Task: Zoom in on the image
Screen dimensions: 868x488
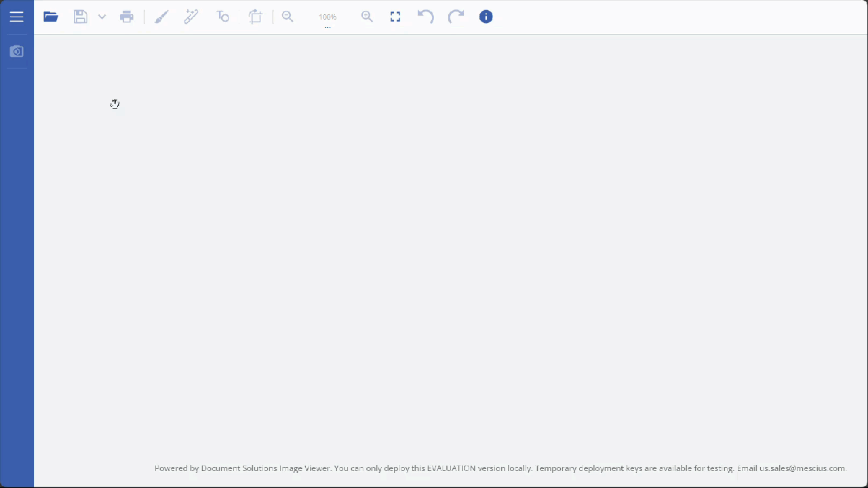Action: pyautogui.click(x=367, y=17)
